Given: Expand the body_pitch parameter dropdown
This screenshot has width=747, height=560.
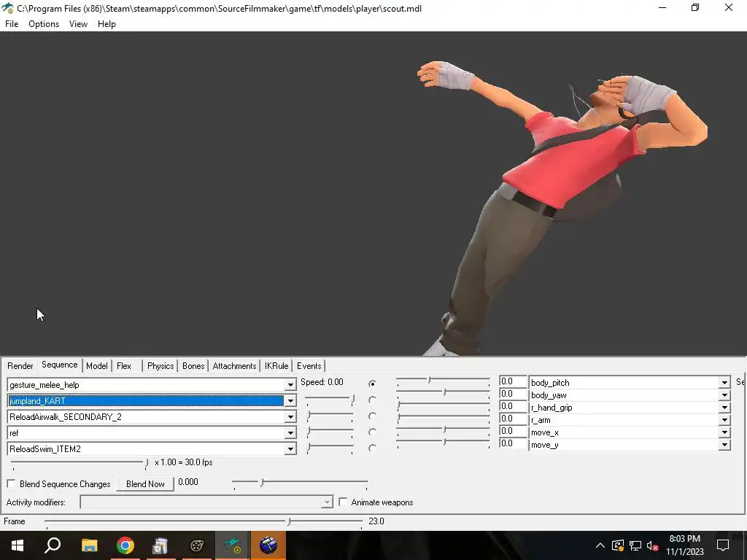Looking at the screenshot, I should (x=724, y=382).
